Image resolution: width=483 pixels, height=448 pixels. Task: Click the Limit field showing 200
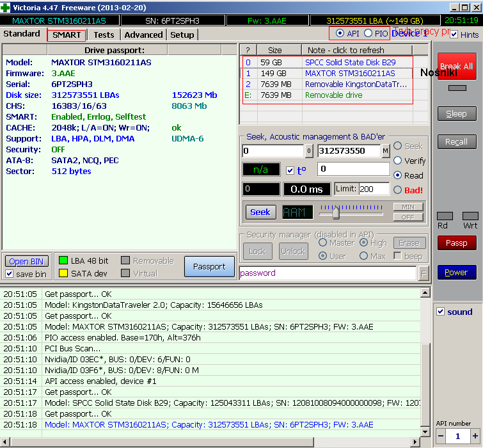click(x=374, y=189)
